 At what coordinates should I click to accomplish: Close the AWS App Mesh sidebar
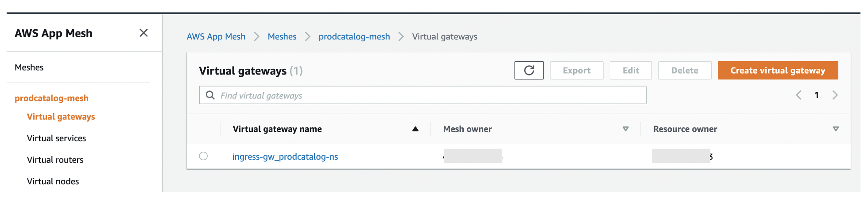point(143,33)
